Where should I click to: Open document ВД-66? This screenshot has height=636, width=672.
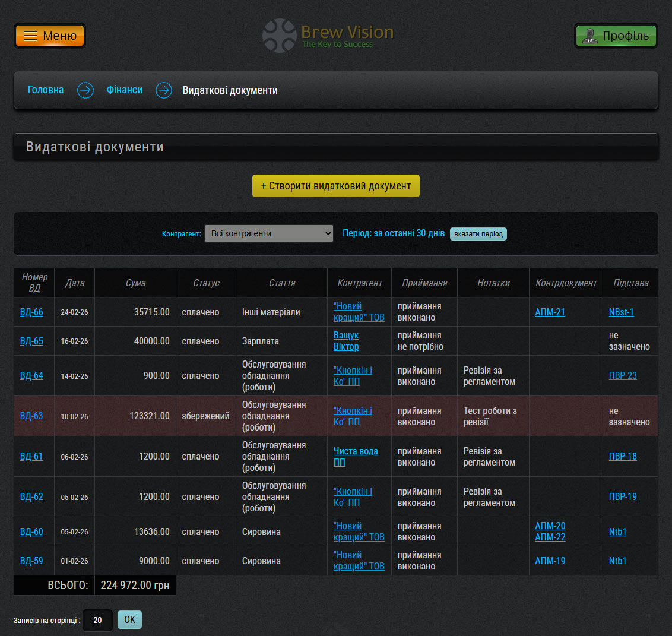coord(31,312)
